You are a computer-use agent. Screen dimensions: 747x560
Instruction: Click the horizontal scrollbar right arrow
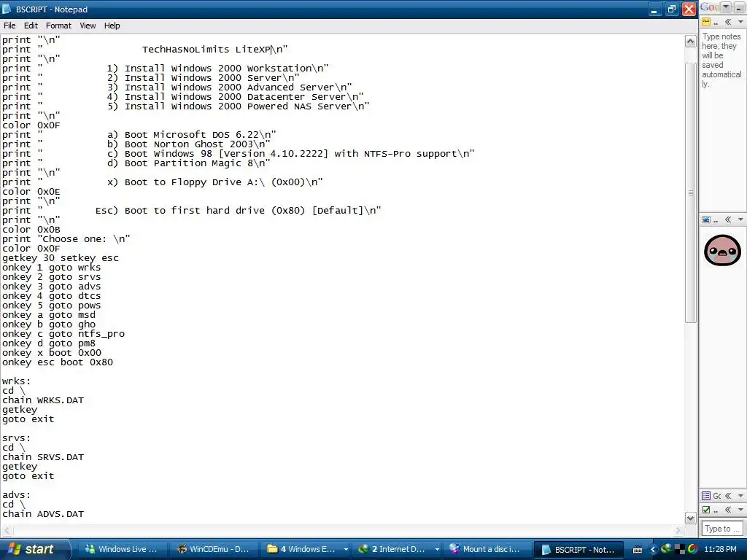678,530
